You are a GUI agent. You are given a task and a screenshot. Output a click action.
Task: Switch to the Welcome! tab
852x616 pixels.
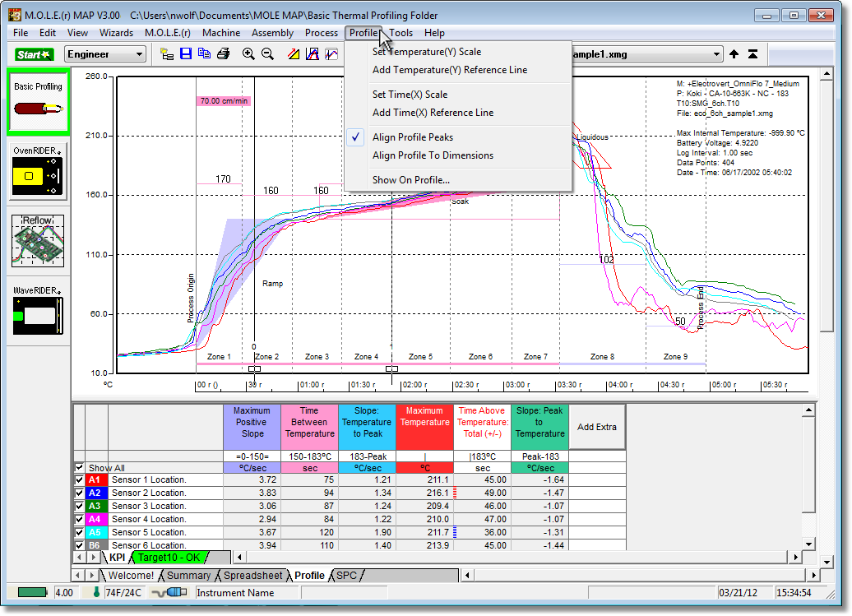(x=131, y=575)
